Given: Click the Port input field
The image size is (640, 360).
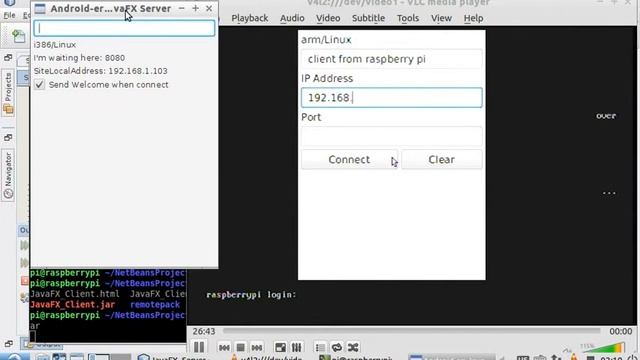Looking at the screenshot, I should 391,136.
